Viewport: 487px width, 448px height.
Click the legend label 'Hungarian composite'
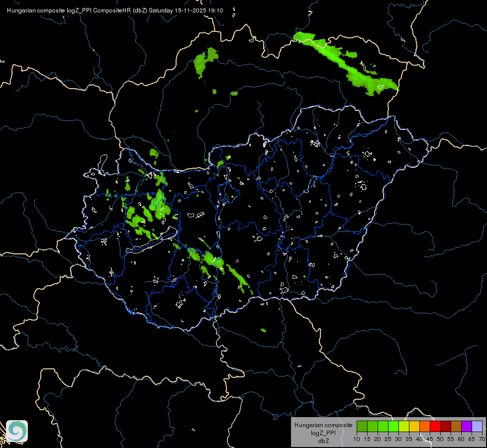[x=323, y=425]
